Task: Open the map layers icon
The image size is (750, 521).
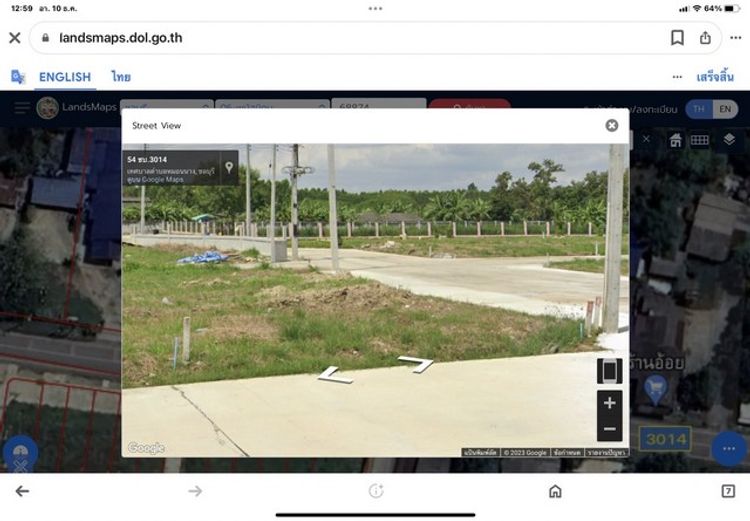Action: point(729,140)
